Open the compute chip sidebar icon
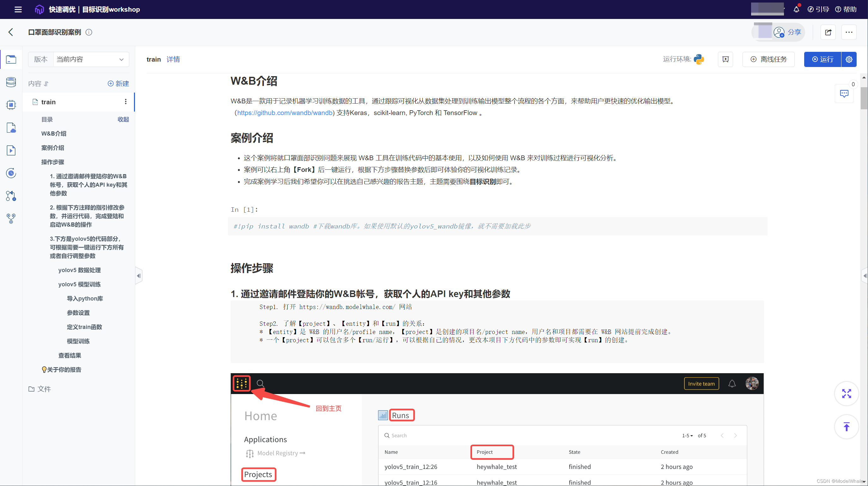This screenshot has width=868, height=486. [11, 105]
